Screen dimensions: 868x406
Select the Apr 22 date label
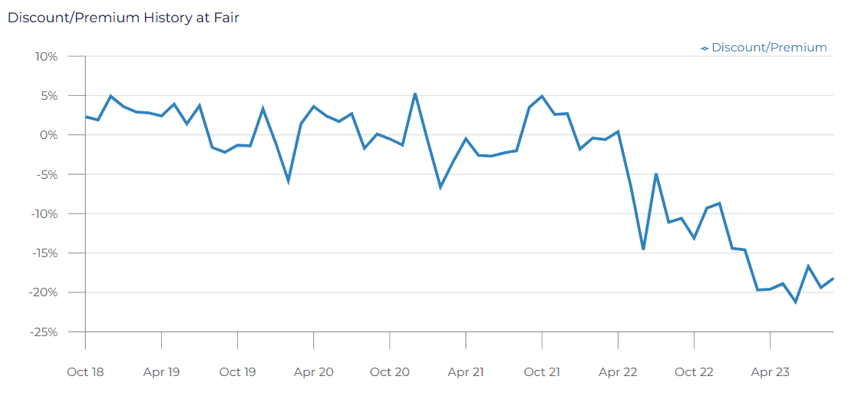point(618,372)
